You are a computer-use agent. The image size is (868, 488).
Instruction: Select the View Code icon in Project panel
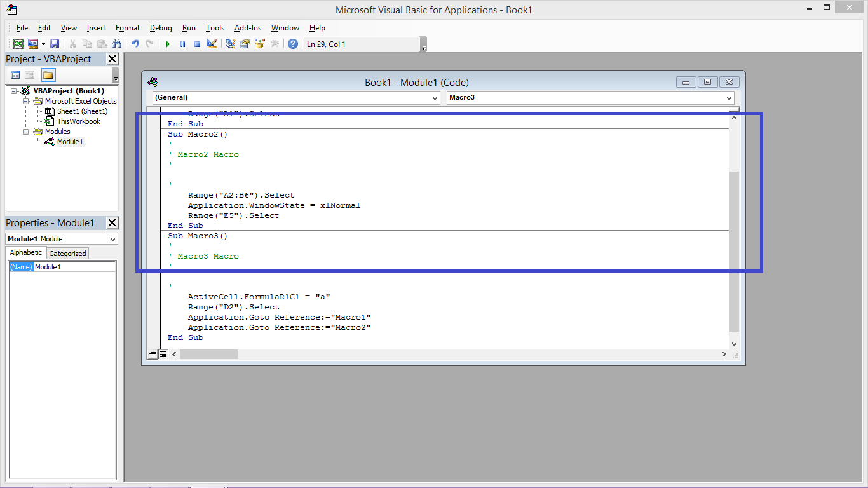(15, 74)
